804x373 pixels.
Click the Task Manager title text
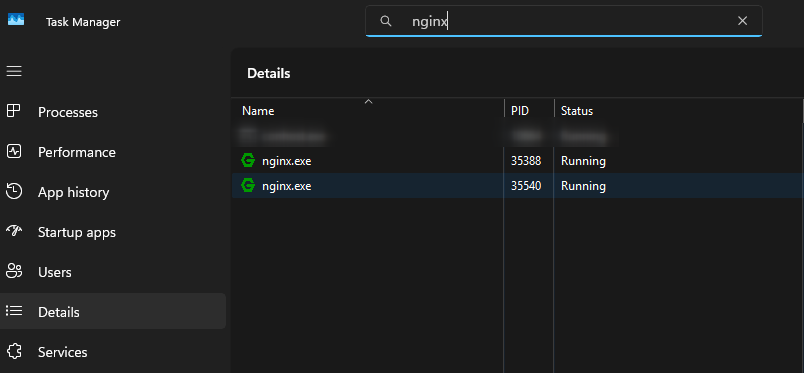(83, 22)
